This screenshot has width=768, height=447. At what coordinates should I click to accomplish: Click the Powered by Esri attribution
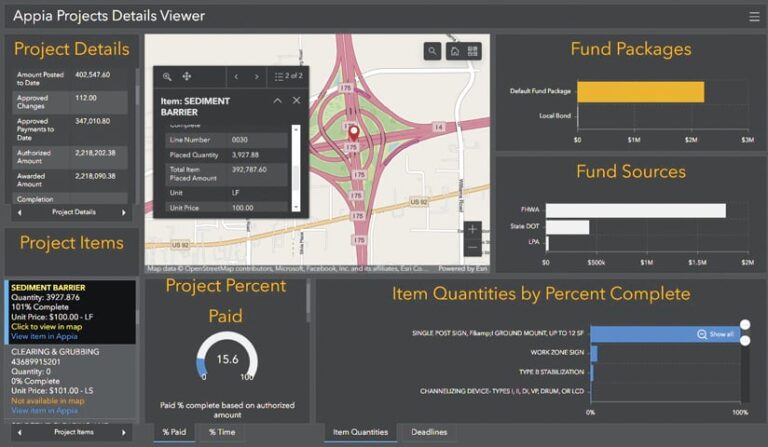[x=462, y=269]
